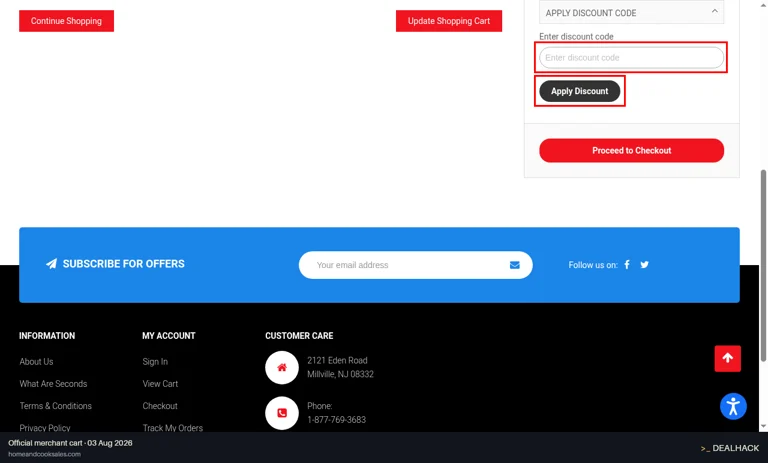Submit email with envelope icon
This screenshot has height=463, width=768.
(x=514, y=265)
